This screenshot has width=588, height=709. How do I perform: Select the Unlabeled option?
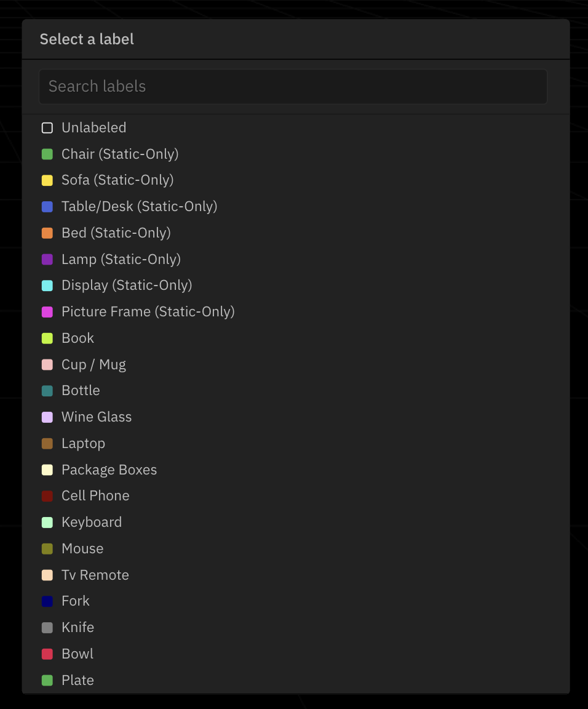(x=93, y=128)
